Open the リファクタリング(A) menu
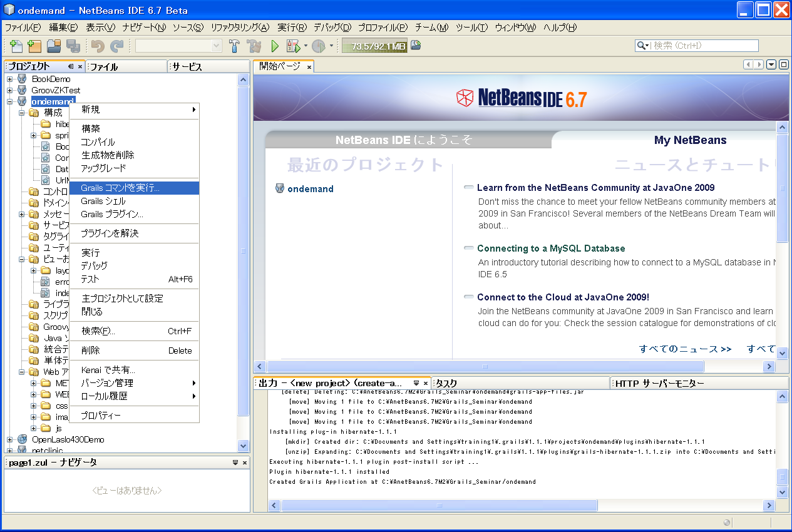The width and height of the screenshot is (792, 532). click(x=240, y=28)
